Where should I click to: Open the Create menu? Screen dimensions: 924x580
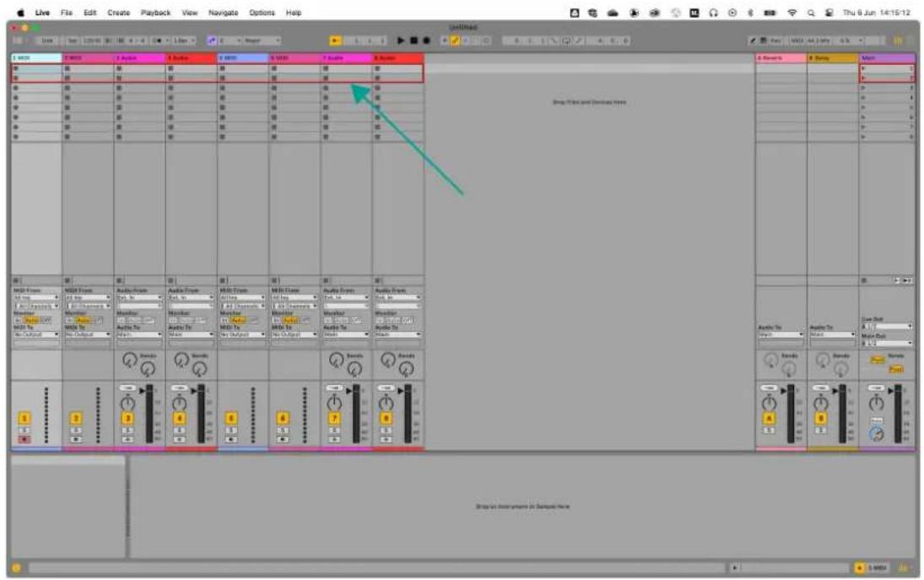click(x=118, y=13)
